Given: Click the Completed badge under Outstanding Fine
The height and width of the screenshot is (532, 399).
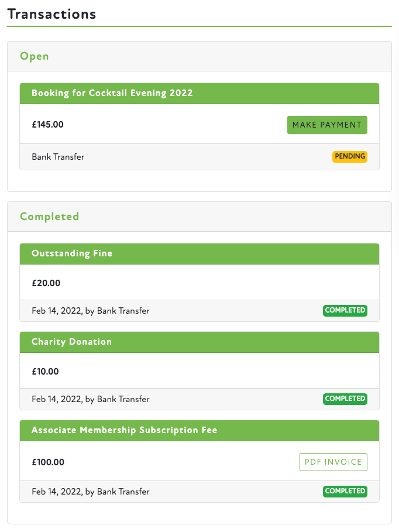Looking at the screenshot, I should pyautogui.click(x=345, y=310).
